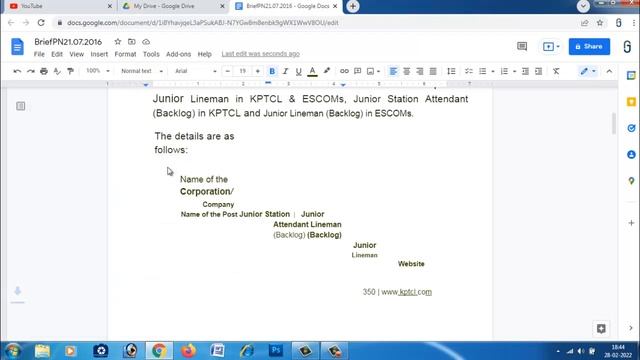Toggle italic formatting
Image resolution: width=640 pixels, height=360 pixels.
(285, 71)
